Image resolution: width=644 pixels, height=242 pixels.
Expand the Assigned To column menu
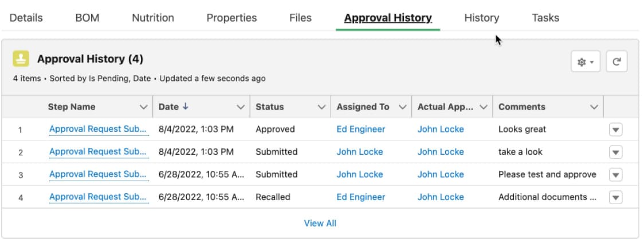pyautogui.click(x=402, y=107)
